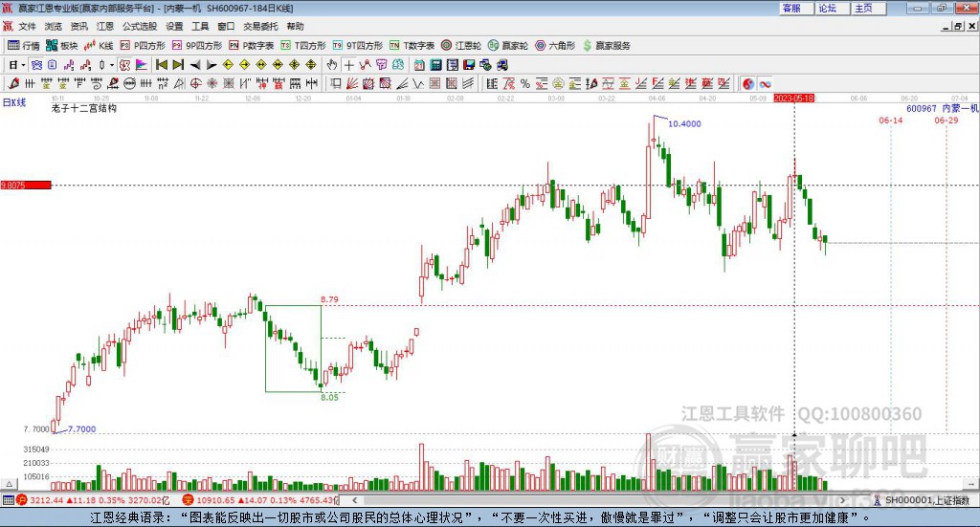This screenshot has width=980, height=527.
Task: Open 赢家服务 dollar-sign service
Action: coord(606,46)
